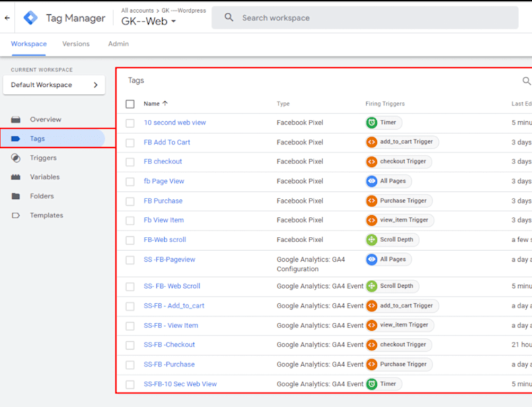Image resolution: width=532 pixels, height=407 pixels.
Task: Sort tags by Name column arrow
Action: tap(165, 104)
